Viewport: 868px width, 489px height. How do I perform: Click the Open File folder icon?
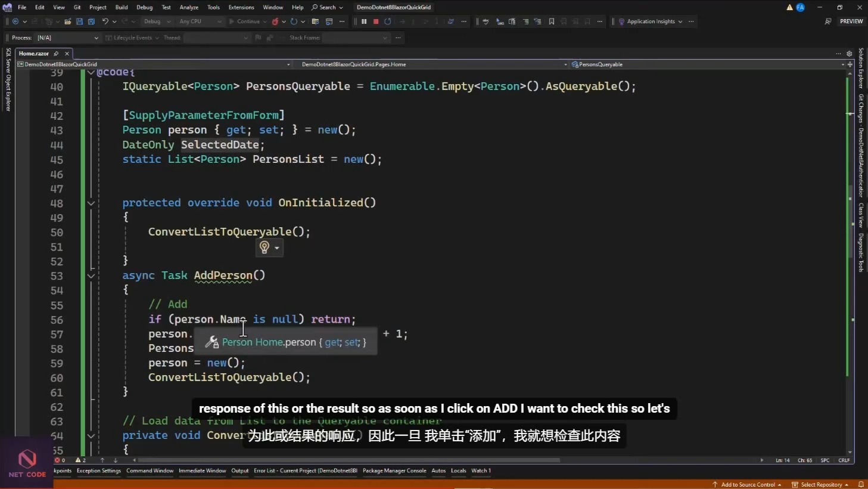click(x=67, y=21)
